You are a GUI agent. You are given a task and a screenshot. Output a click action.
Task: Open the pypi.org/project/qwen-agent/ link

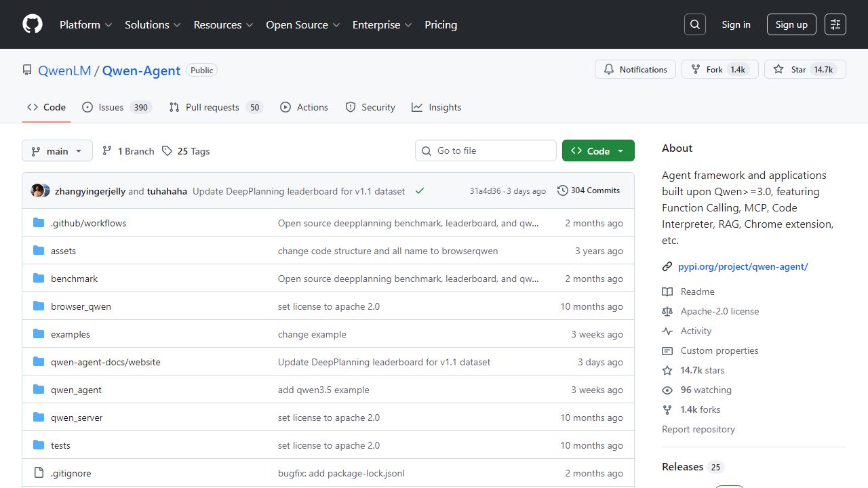click(x=743, y=266)
